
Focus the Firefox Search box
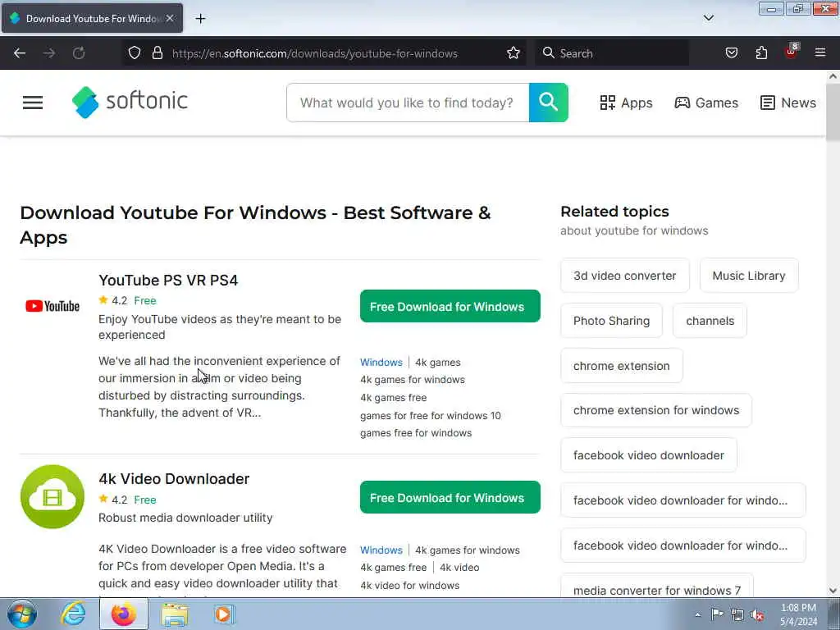coord(611,53)
